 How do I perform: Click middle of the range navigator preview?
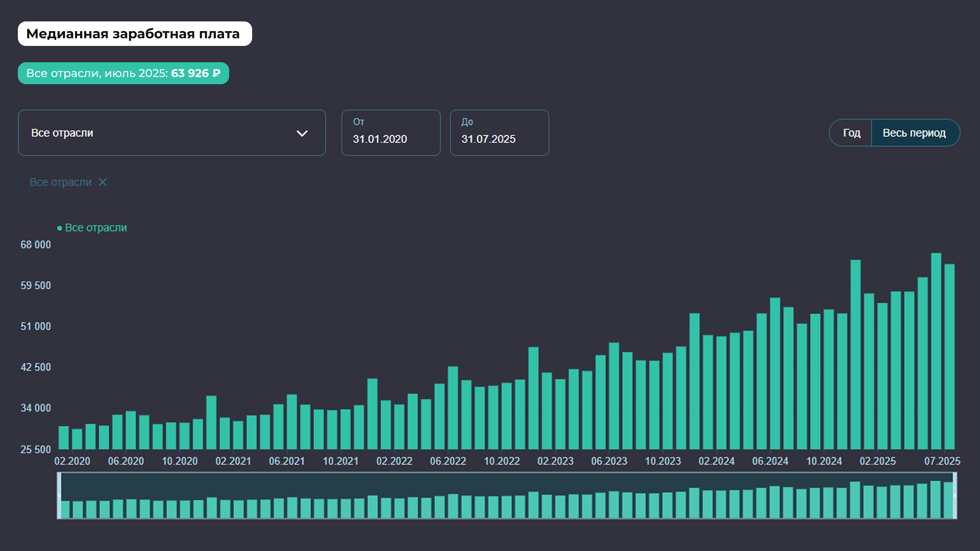click(x=507, y=495)
